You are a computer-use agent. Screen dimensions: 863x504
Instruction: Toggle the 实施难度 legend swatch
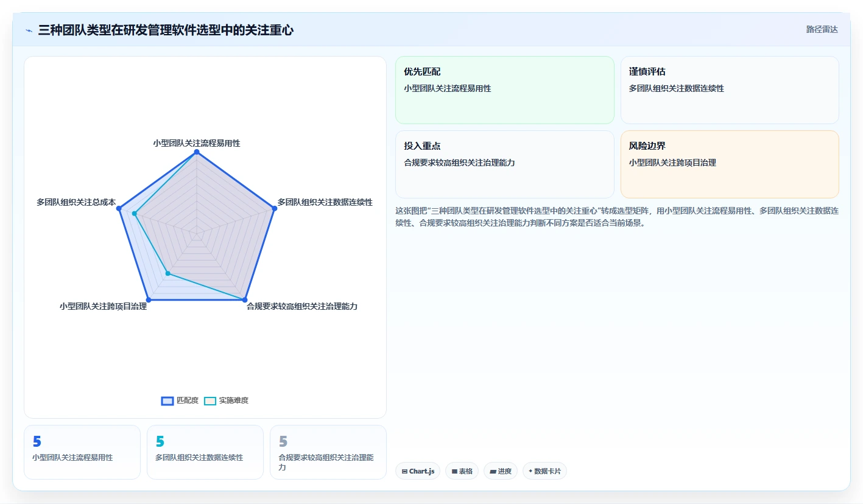click(x=210, y=401)
